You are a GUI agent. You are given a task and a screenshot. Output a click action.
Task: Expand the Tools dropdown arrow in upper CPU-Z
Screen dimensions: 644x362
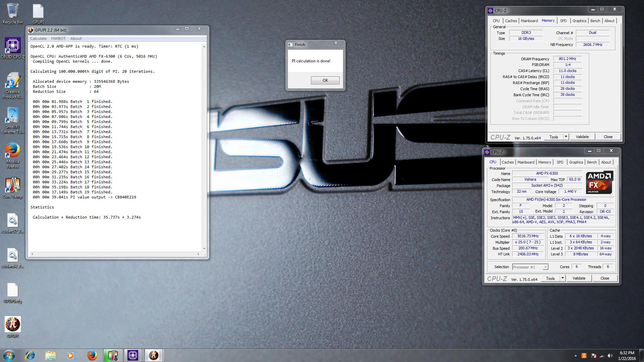pyautogui.click(x=566, y=137)
